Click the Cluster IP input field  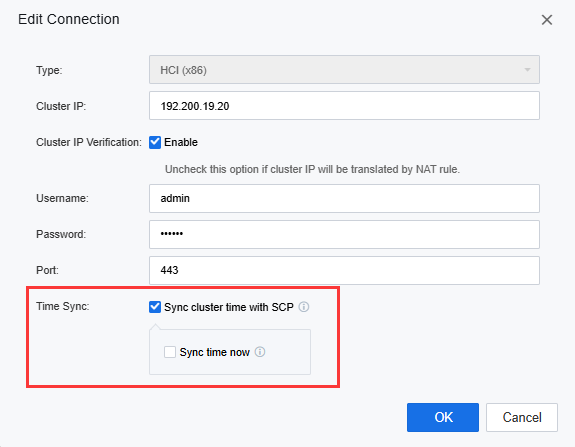(344, 106)
